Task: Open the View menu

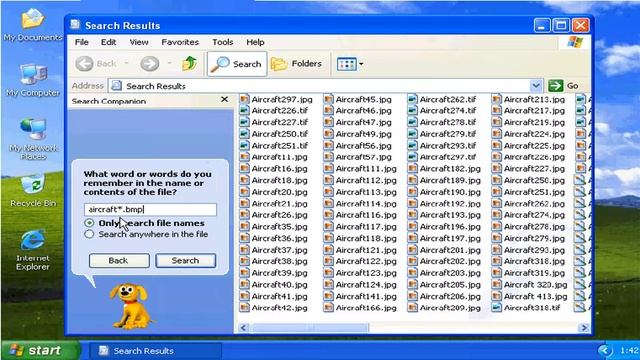Action: 139,42
